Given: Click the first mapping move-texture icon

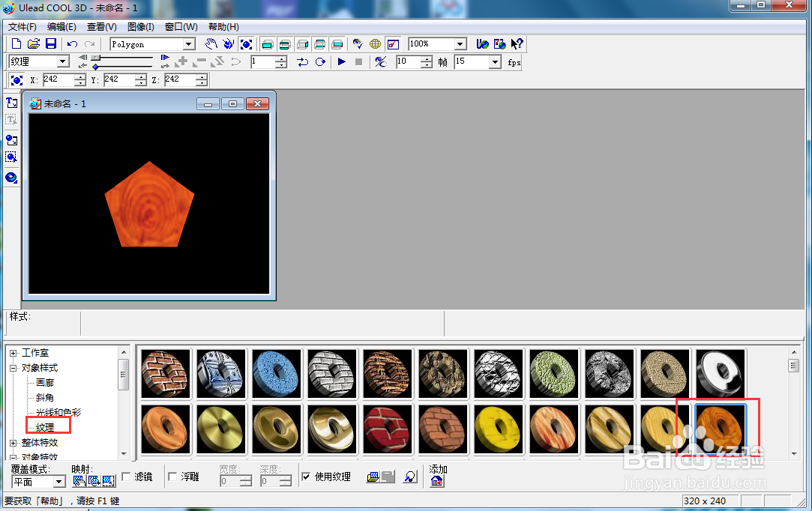Looking at the screenshot, I should coord(79,481).
